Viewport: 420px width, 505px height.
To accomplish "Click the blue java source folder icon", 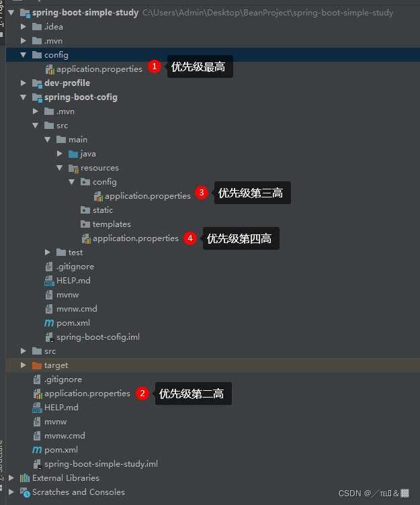I will click(x=73, y=154).
